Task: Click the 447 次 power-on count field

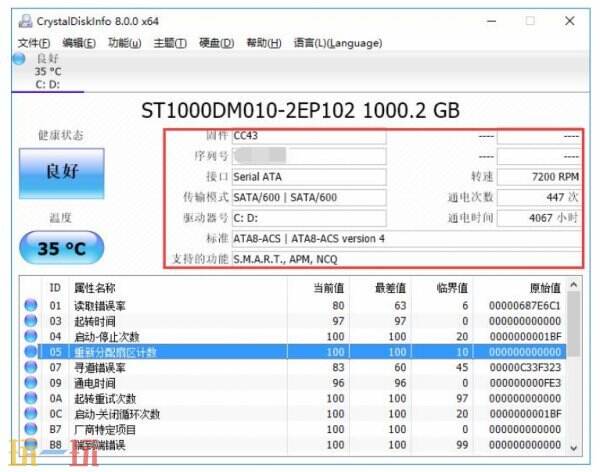Action: [x=539, y=198]
